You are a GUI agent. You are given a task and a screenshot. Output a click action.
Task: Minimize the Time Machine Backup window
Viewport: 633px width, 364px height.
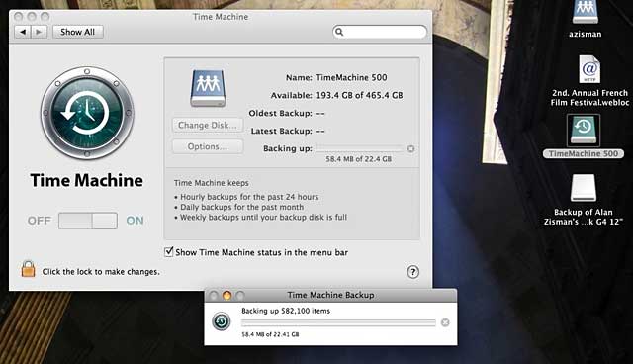click(x=226, y=296)
